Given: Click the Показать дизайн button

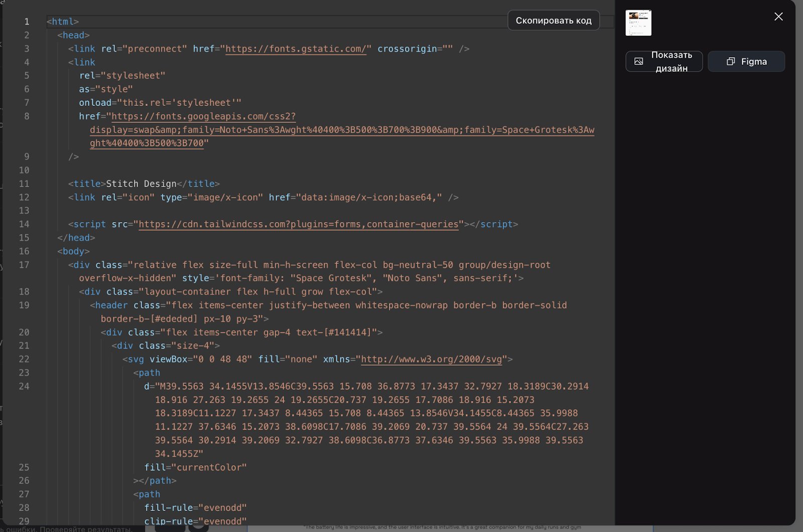Looking at the screenshot, I should point(664,61).
